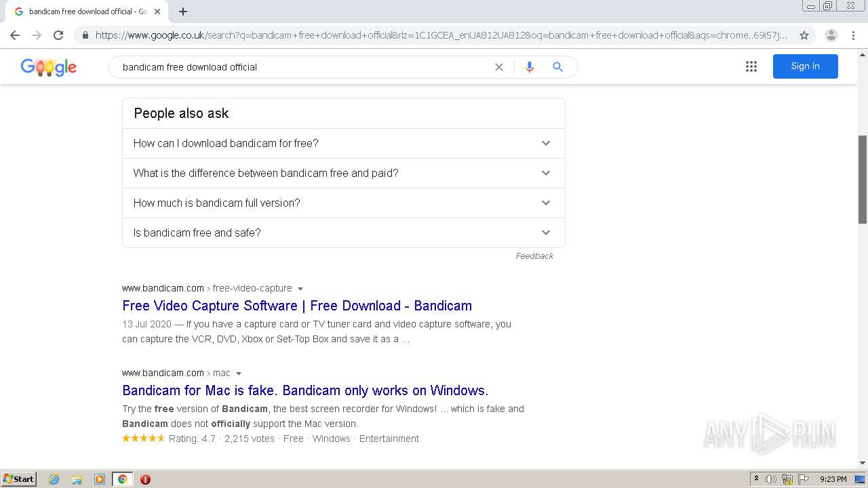Click the 9:23 PM taskbar clock

pos(833,479)
